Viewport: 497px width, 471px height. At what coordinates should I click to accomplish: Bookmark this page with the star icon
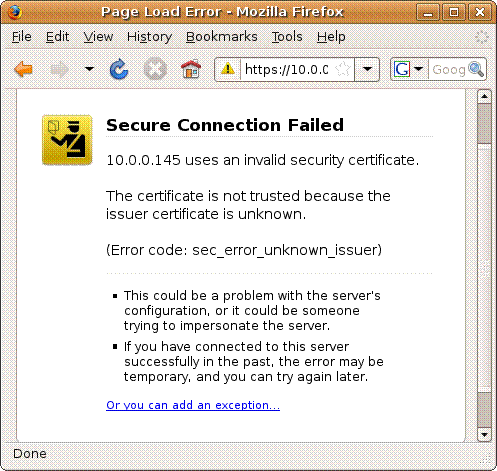[x=343, y=69]
